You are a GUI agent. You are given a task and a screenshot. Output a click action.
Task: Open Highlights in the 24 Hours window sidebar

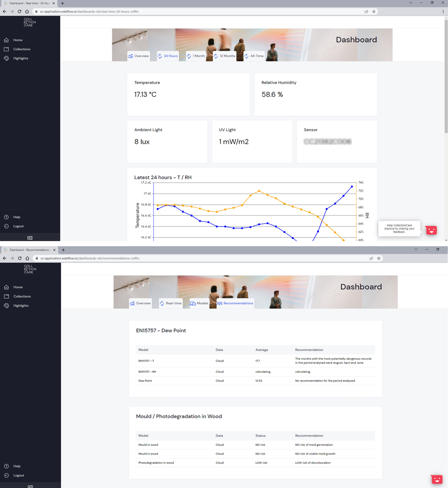click(x=16, y=58)
